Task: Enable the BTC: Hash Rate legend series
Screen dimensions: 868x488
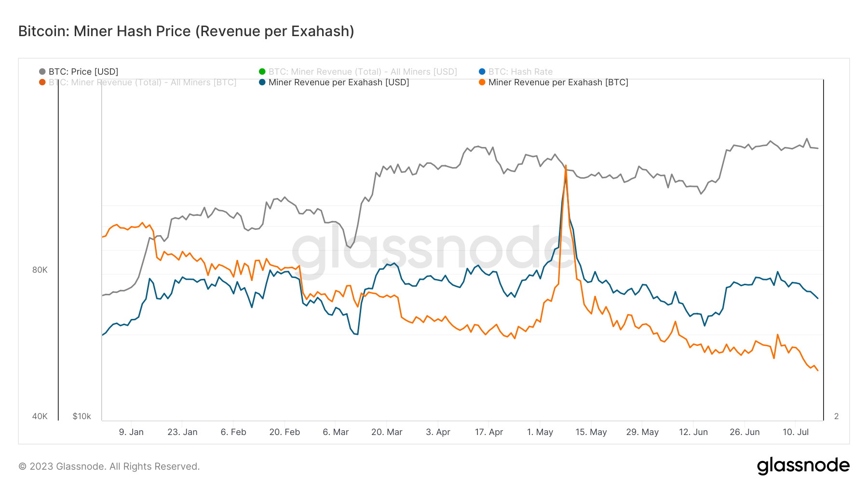Action: tap(515, 72)
